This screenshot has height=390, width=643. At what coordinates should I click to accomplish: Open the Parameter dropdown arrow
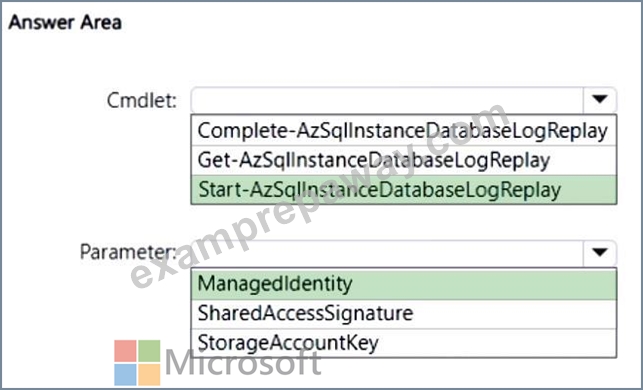600,252
